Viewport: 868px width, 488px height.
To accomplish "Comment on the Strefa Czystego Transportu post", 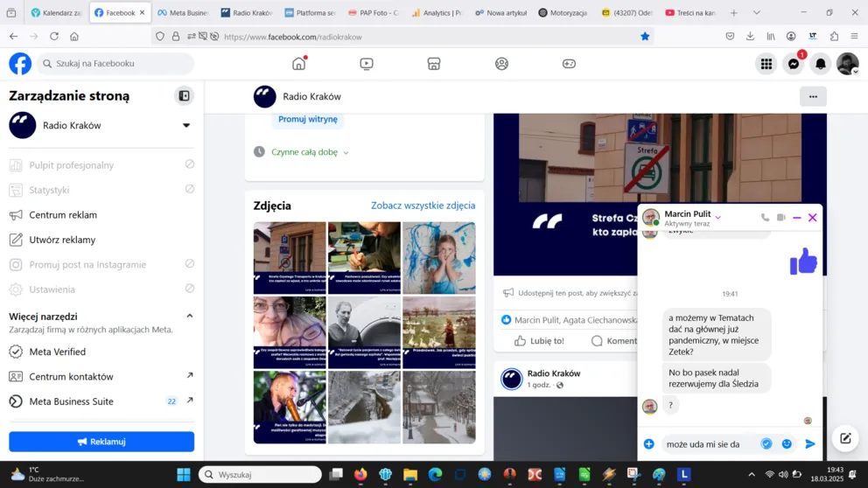I will pyautogui.click(x=614, y=341).
